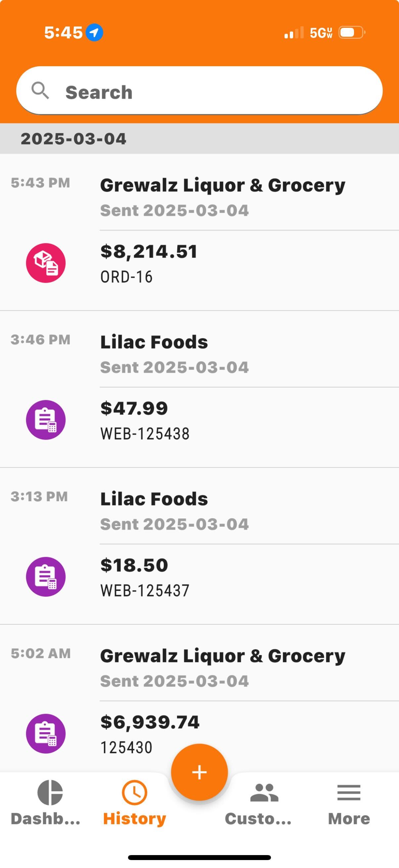Open the 5:43 PM Grewalz Liquor & Grocery entry

199,232
